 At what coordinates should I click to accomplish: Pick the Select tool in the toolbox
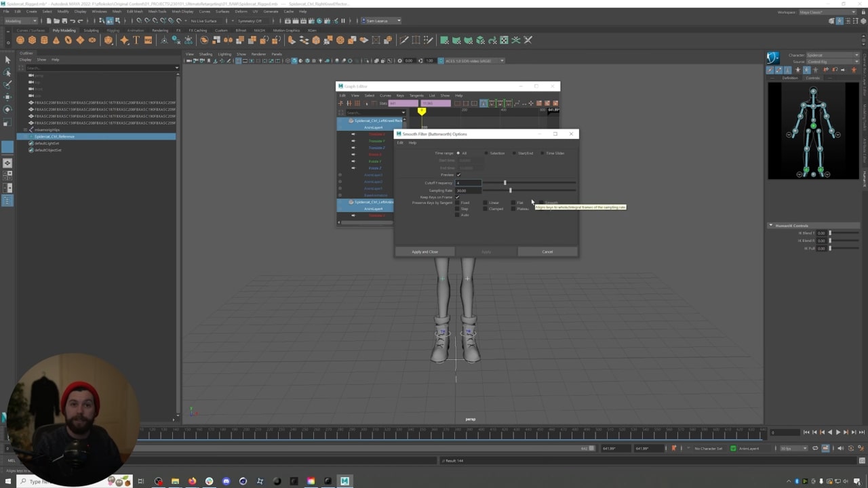point(7,60)
